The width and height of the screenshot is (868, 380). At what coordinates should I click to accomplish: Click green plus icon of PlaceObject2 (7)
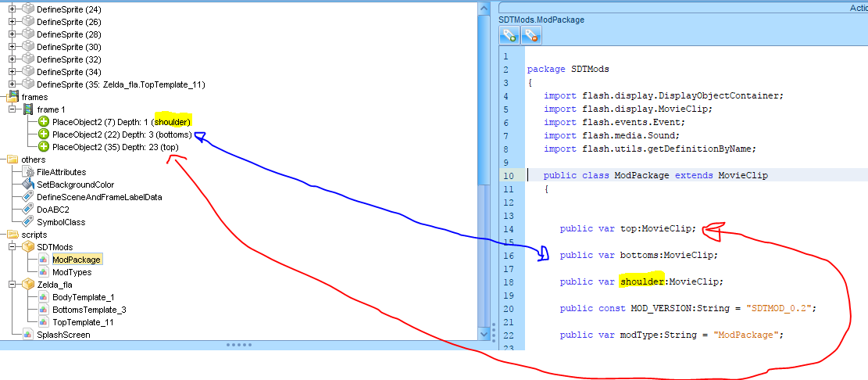pyautogui.click(x=44, y=122)
